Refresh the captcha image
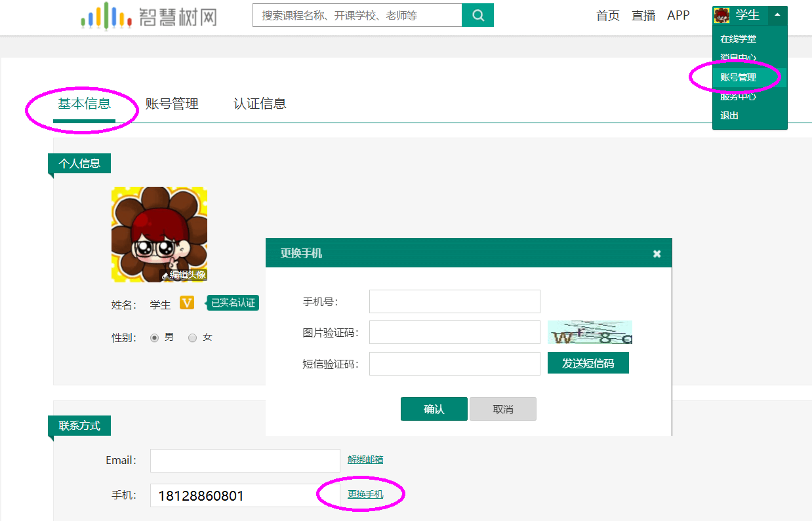812x521 pixels. coord(590,333)
